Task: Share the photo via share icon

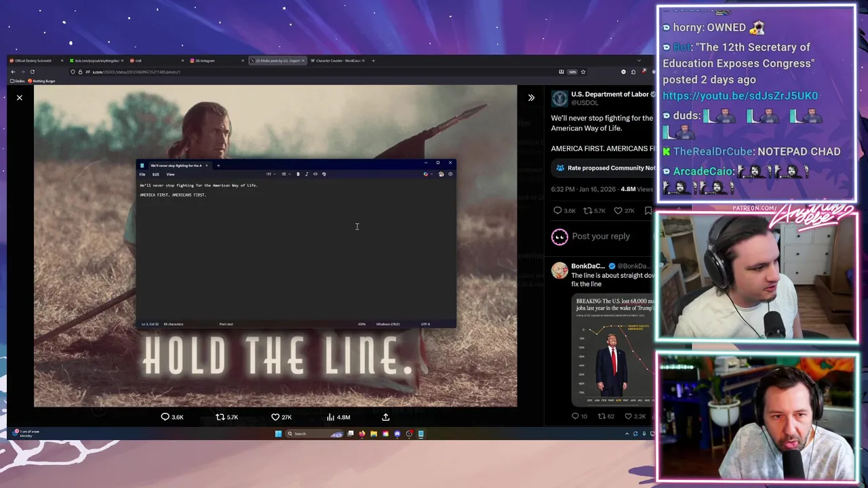Action: [x=386, y=417]
